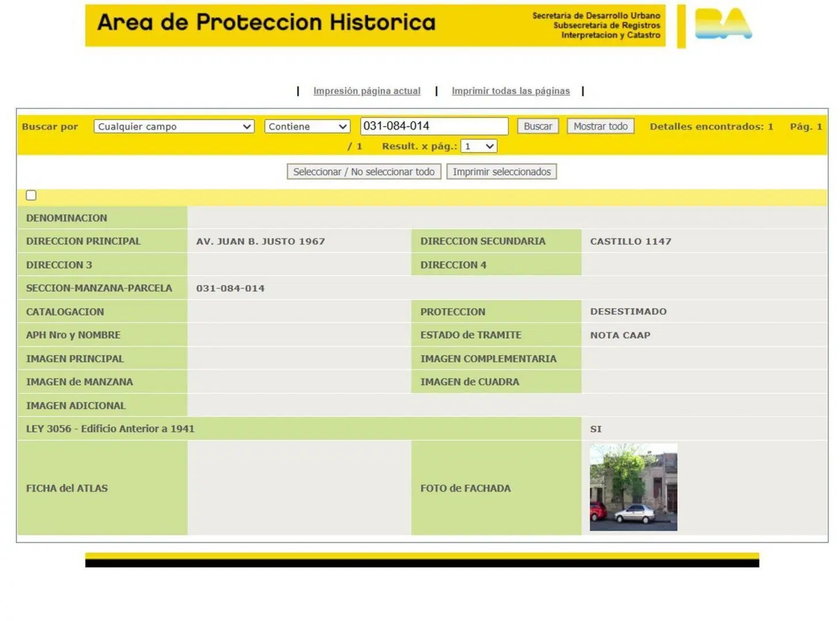Screen dimensions: 840x621
Task: Click 'LEY 3056 - Edificio Anterior a 1941' label
Action: tap(110, 428)
